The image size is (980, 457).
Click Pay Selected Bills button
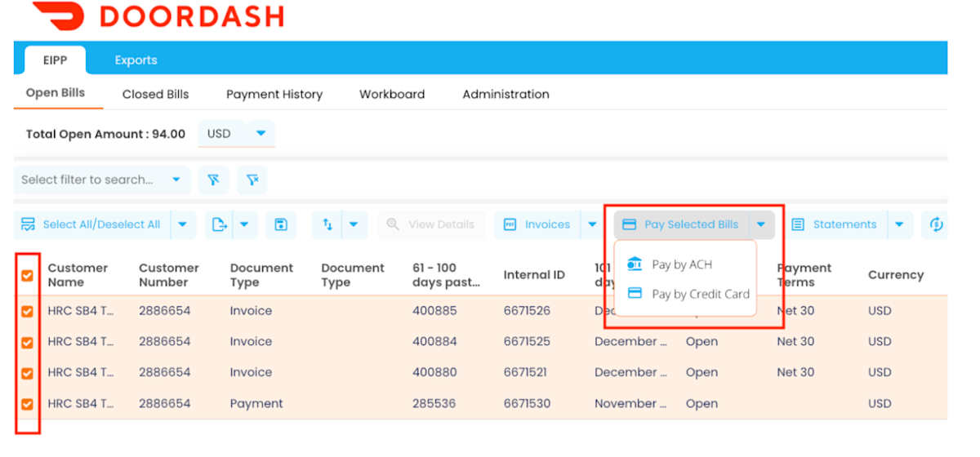click(x=681, y=224)
